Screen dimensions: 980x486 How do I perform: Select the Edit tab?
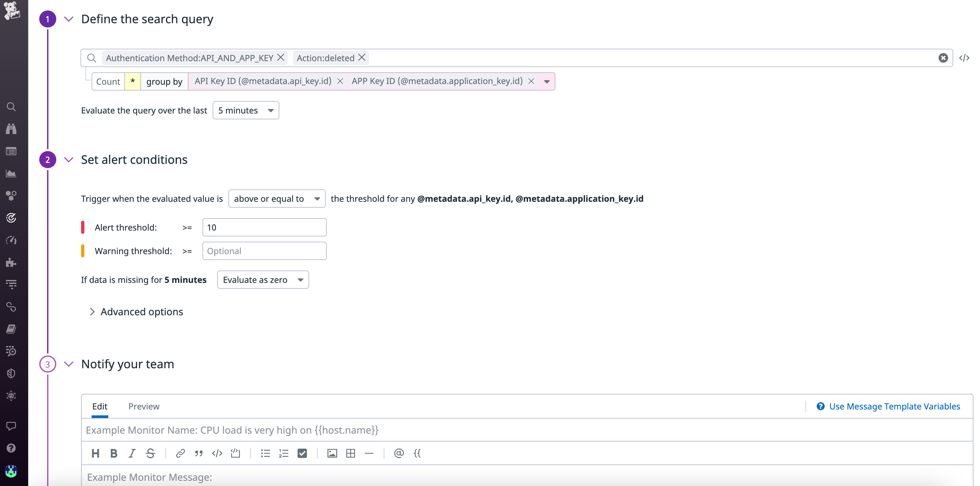(100, 406)
